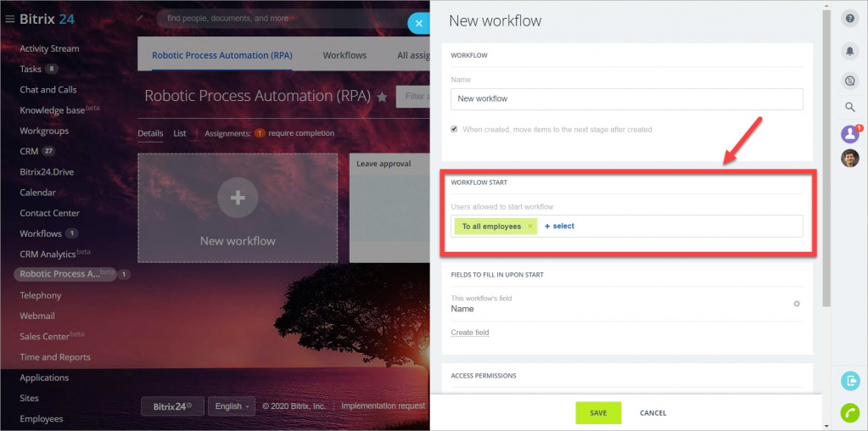The width and height of the screenshot is (868, 431).
Task: Open Employees in sidebar
Action: [x=42, y=419]
